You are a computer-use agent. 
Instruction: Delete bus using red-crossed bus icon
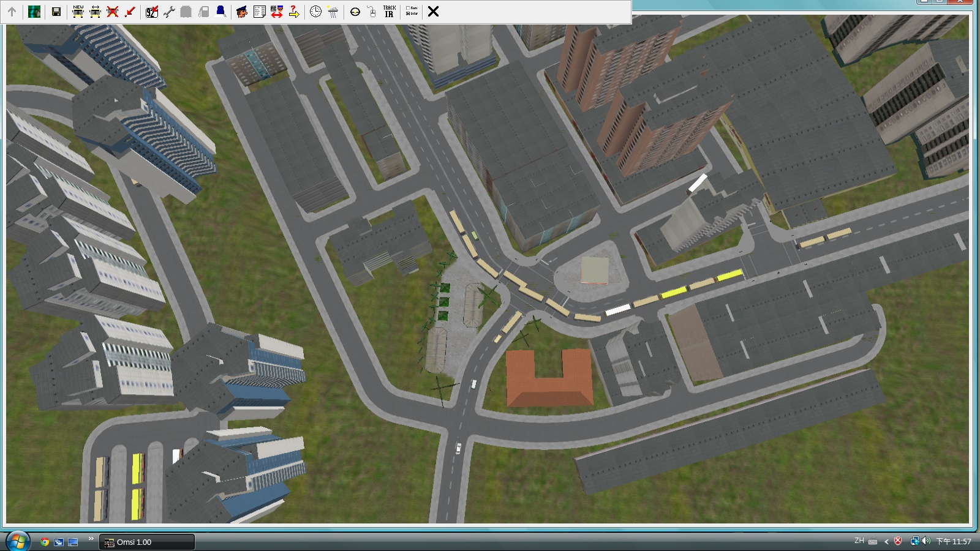click(x=112, y=12)
